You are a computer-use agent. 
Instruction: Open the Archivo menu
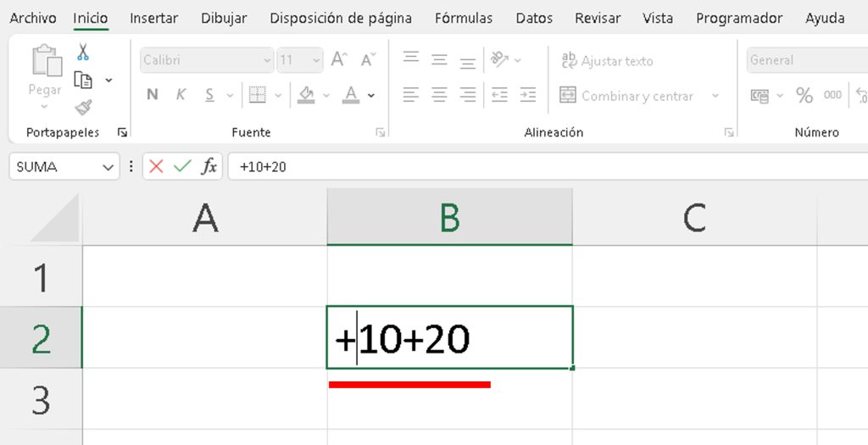(32, 18)
